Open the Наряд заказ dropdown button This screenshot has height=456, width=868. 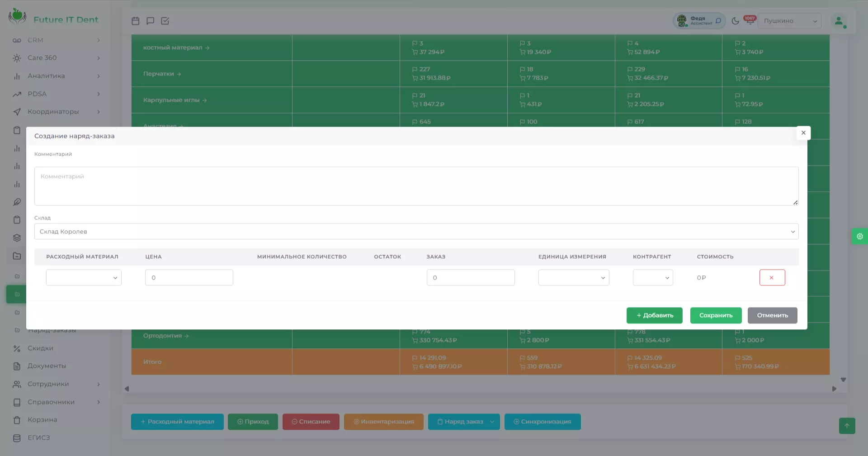click(464, 422)
